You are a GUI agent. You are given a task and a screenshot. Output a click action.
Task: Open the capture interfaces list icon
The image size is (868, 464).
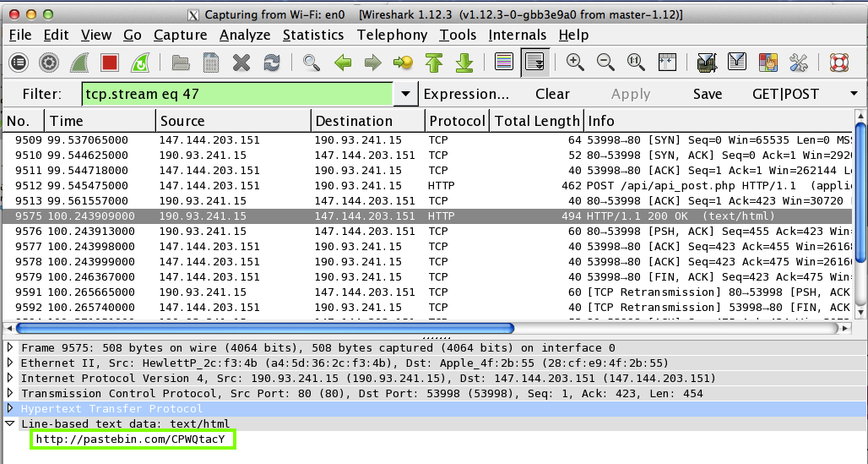(19, 63)
